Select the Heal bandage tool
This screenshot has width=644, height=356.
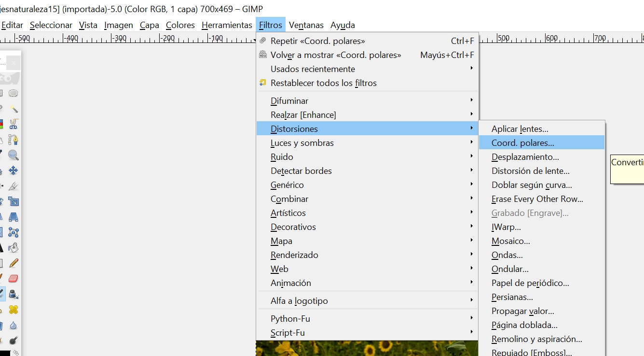pyautogui.click(x=14, y=310)
